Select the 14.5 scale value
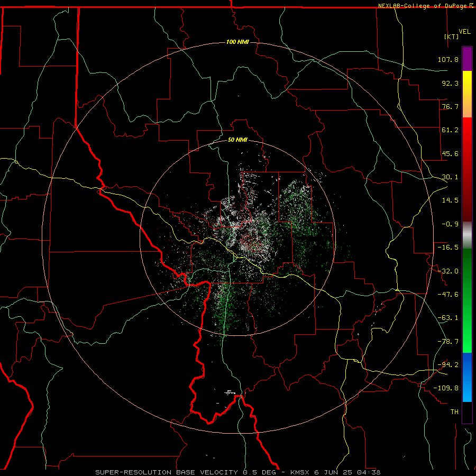Screen dimensions: 476x476 pos(450,200)
